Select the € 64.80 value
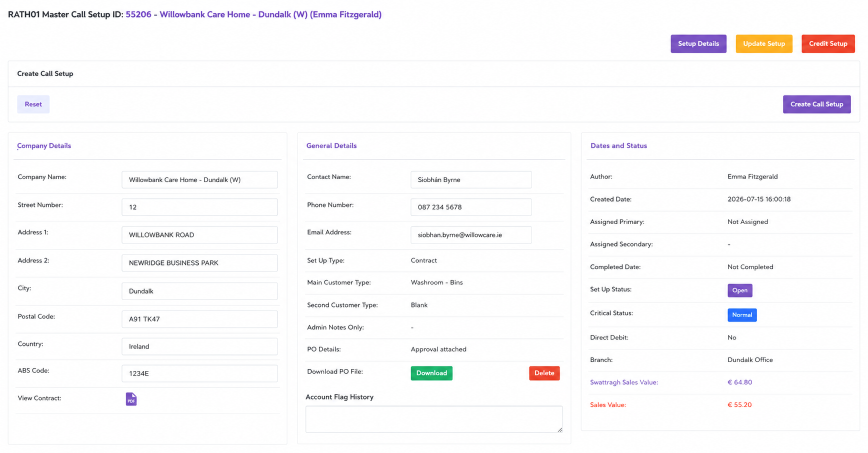 pyautogui.click(x=739, y=382)
